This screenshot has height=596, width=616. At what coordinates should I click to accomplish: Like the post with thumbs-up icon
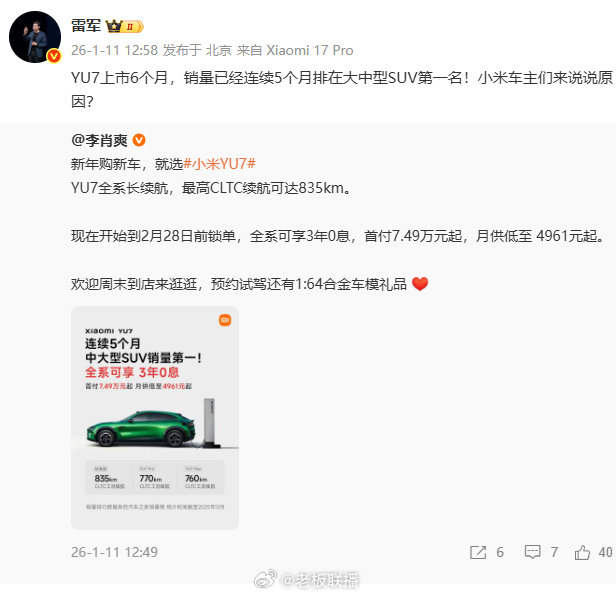(x=582, y=552)
